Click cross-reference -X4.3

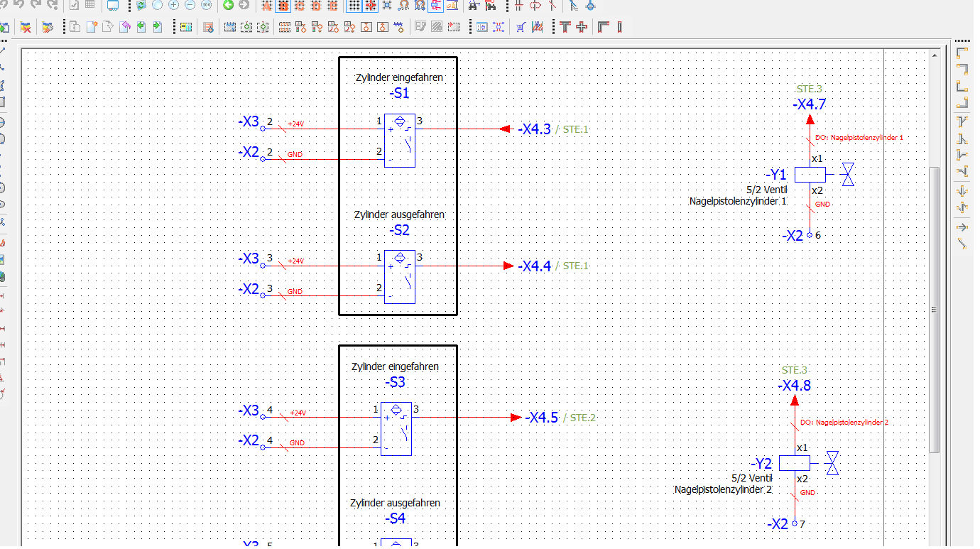534,129
